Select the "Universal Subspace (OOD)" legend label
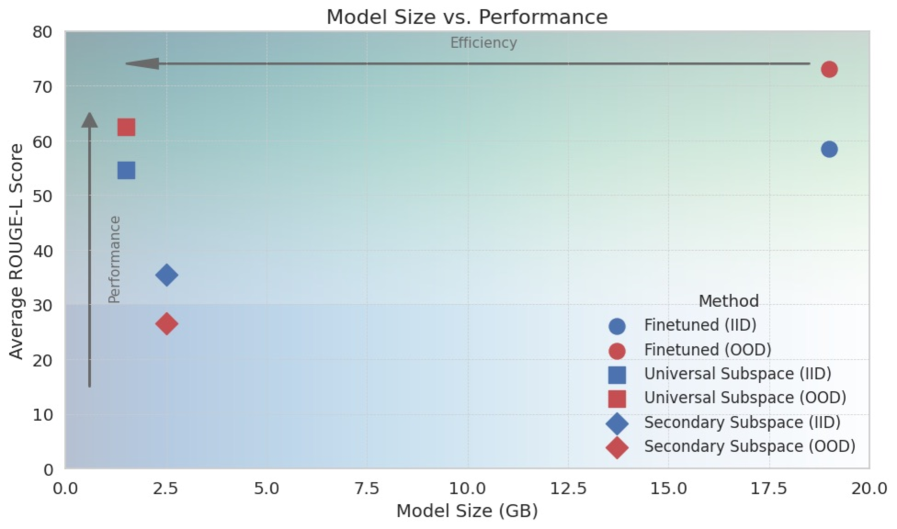The image size is (897, 529). (x=738, y=398)
